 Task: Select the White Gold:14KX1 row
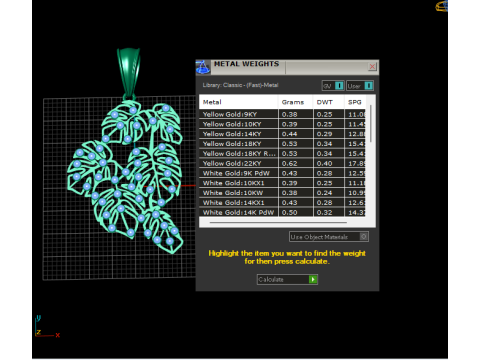[x=282, y=203]
